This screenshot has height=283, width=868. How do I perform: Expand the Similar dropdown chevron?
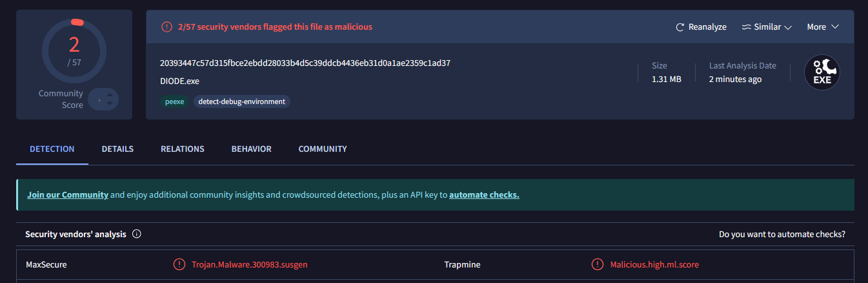787,27
